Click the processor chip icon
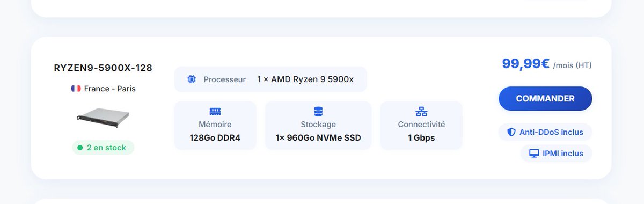644x204 pixels. coord(192,79)
